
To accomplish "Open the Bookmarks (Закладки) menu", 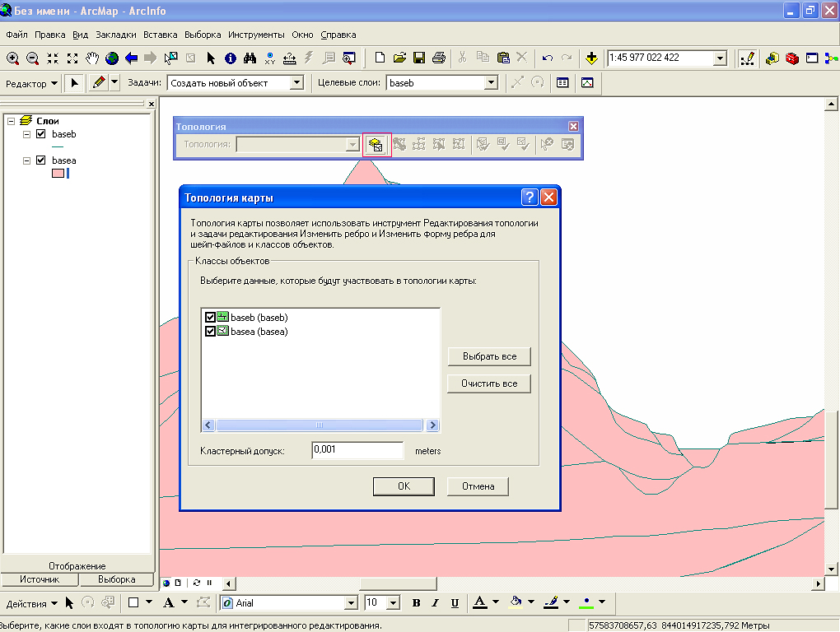I will click(x=116, y=35).
